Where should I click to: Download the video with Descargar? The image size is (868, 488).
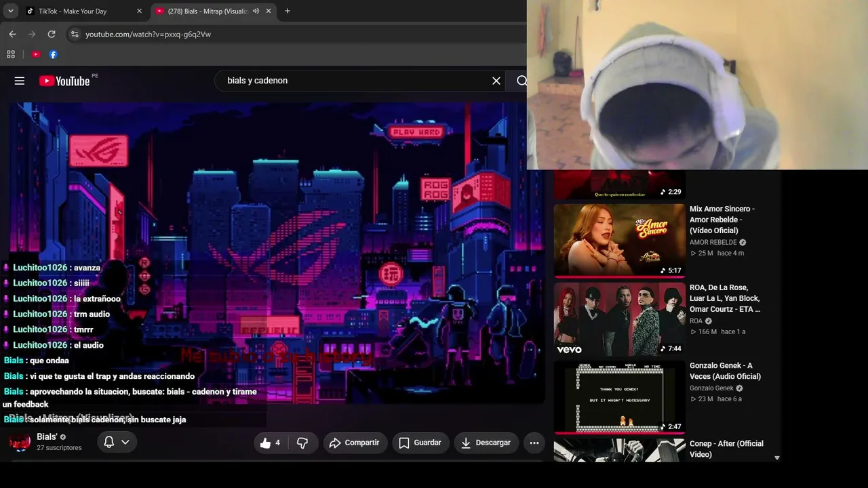point(486,443)
